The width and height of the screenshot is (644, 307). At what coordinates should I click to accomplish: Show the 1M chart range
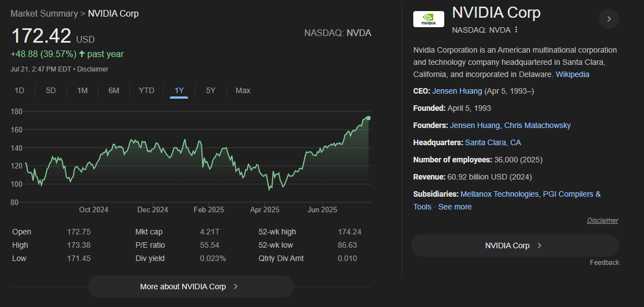coord(82,90)
